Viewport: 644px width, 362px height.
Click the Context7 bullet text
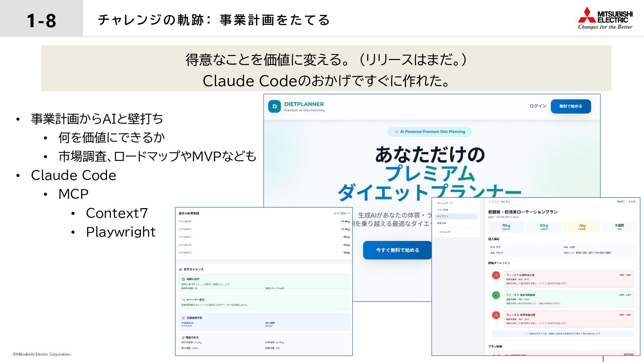pos(117,213)
